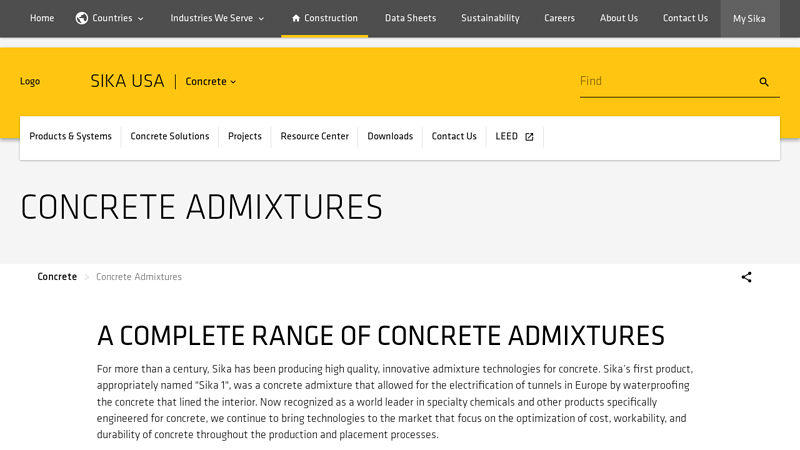Open the About Us menu item
Viewport: 800px width, 450px height.
point(619,18)
